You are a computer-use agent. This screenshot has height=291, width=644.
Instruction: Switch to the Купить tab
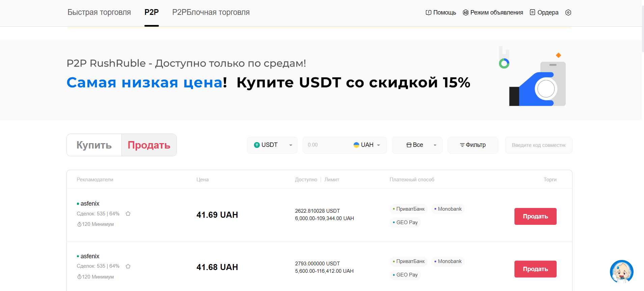click(94, 145)
